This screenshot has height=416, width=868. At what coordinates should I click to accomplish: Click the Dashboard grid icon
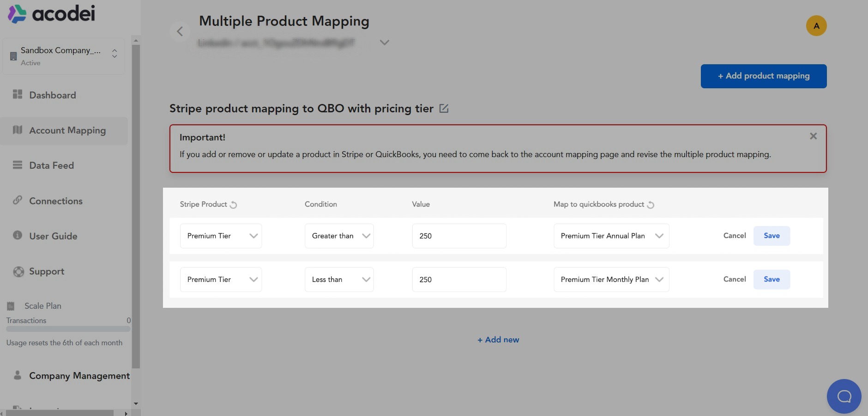pos(18,94)
